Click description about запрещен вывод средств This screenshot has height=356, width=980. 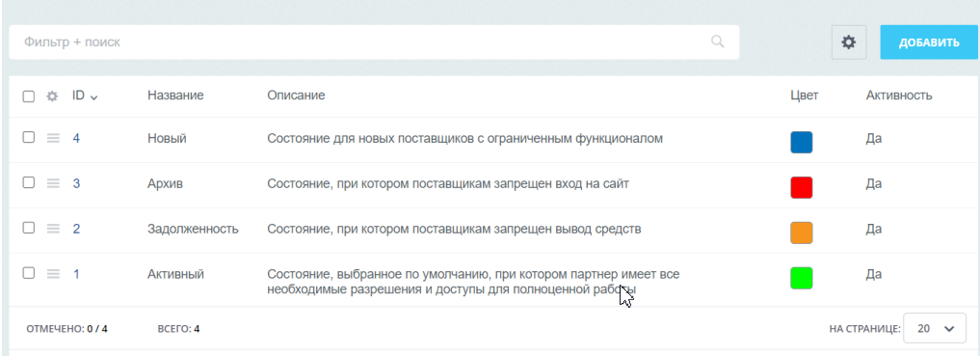click(455, 229)
